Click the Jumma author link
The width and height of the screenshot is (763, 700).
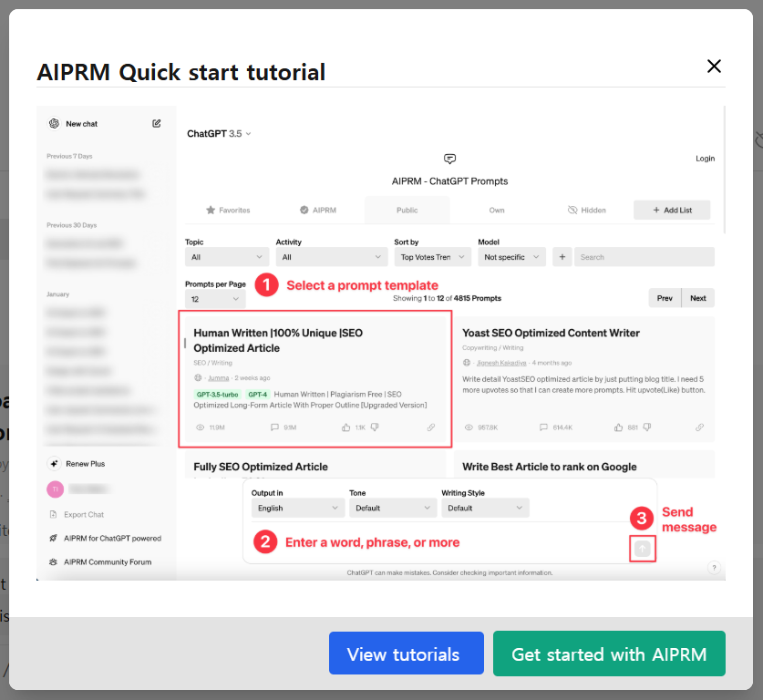(219, 378)
